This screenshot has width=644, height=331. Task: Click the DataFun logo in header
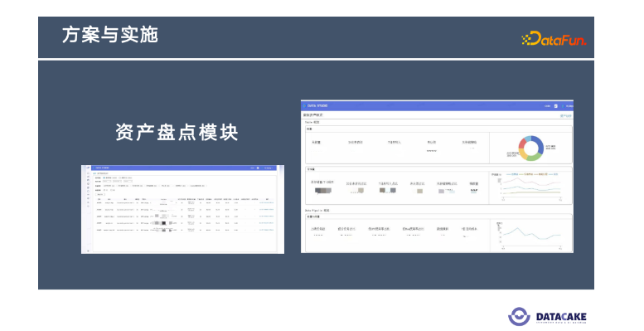pos(554,38)
